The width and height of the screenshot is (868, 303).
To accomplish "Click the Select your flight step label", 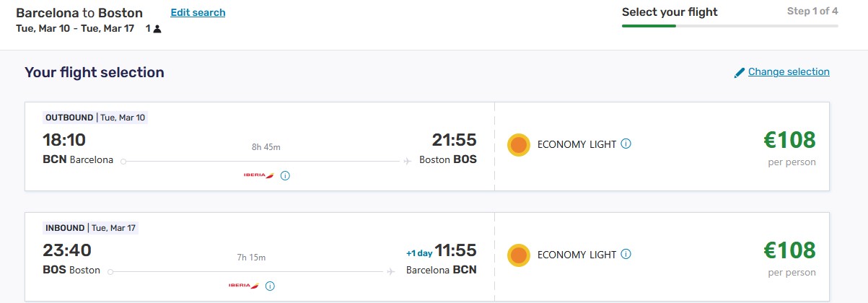I will (670, 12).
